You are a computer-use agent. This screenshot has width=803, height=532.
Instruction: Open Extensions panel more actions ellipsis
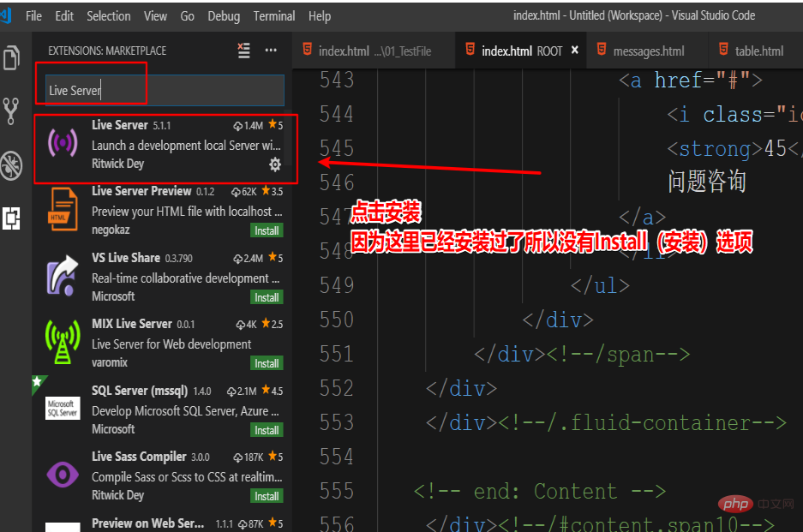pos(271,51)
